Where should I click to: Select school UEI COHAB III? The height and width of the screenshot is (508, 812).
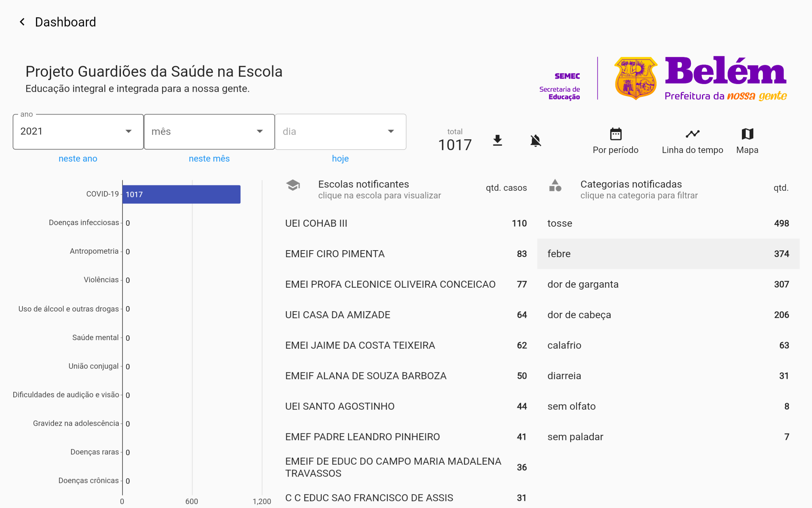click(x=406, y=224)
